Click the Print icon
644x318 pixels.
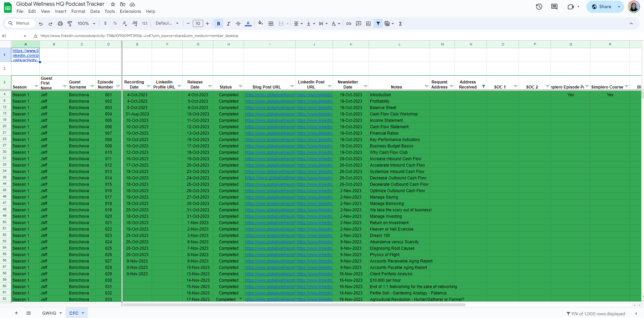tap(60, 24)
